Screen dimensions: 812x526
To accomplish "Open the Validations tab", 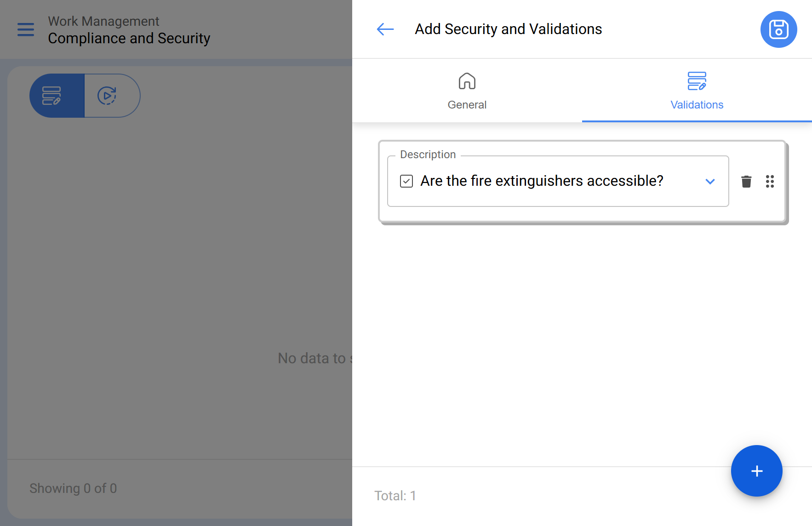I will point(697,104).
